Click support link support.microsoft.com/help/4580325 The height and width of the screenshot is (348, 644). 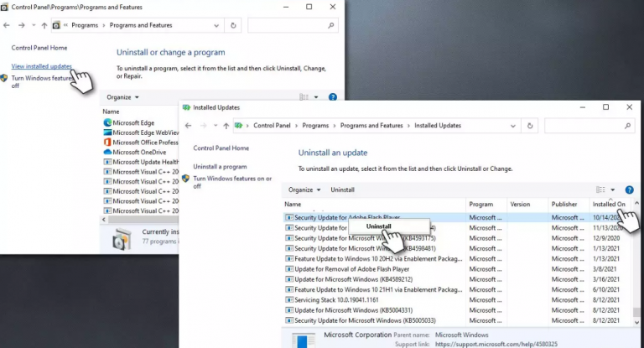pyautogui.click(x=496, y=344)
